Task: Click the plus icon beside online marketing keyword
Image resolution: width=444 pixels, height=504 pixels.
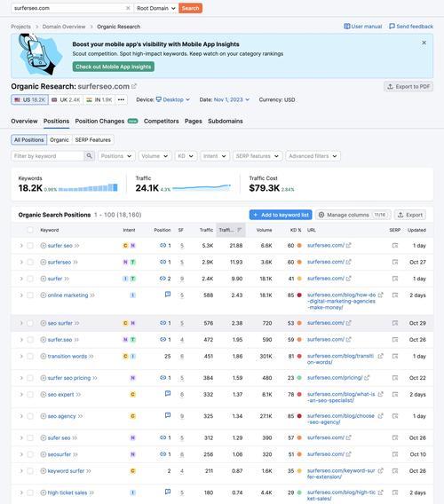Action: coord(44,295)
